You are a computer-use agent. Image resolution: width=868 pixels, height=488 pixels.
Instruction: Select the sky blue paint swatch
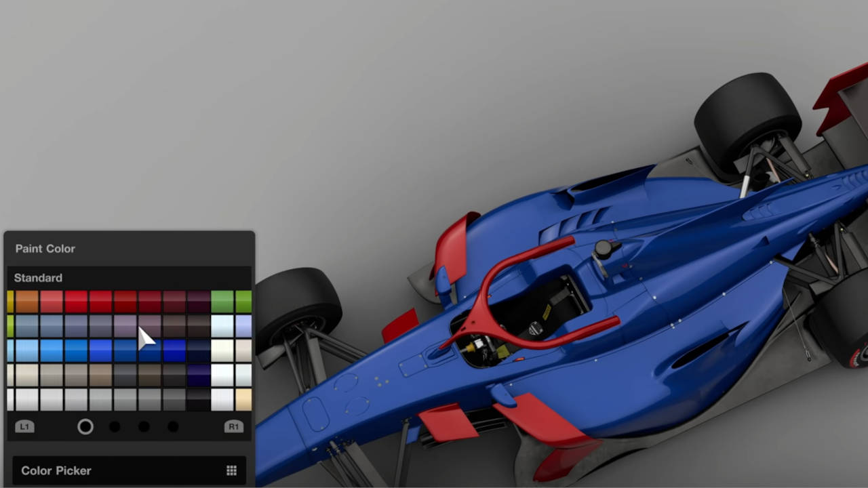click(x=27, y=350)
